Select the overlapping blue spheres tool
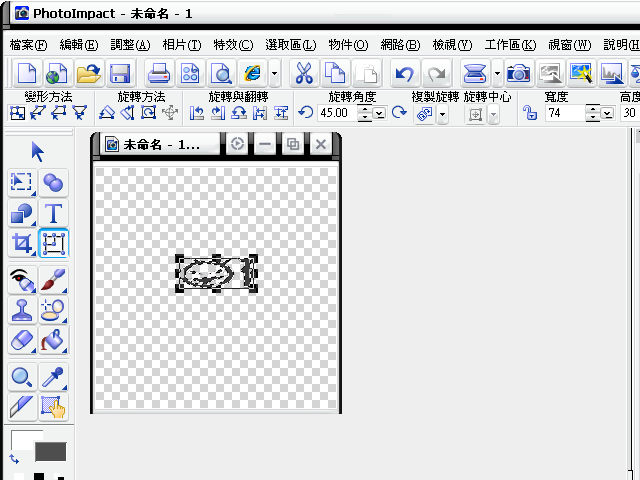 point(53,182)
